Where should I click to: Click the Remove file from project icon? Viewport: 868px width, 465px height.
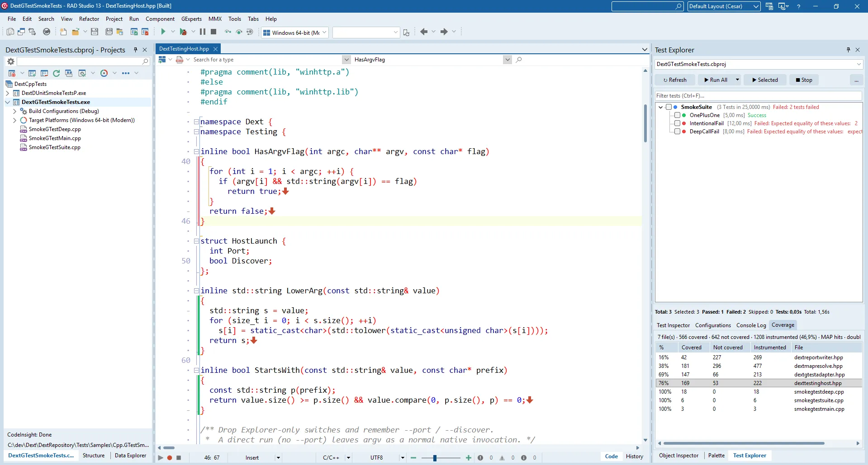click(145, 32)
